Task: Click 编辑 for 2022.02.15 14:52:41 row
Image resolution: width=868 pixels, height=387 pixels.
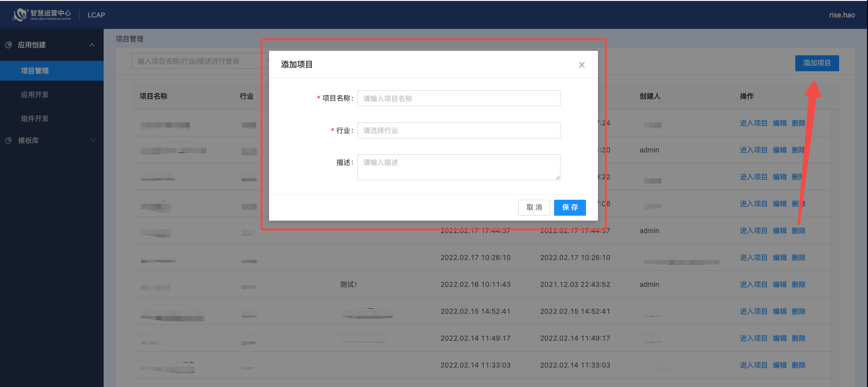Action: coord(780,311)
